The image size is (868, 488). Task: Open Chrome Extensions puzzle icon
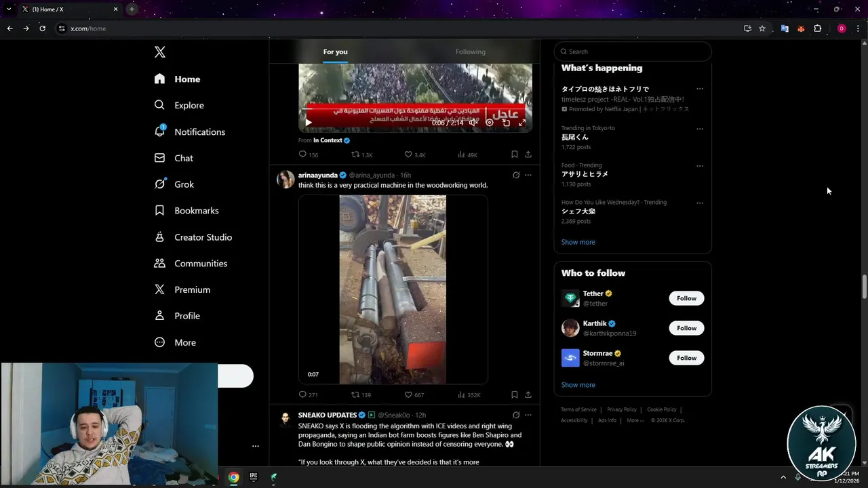tap(817, 28)
